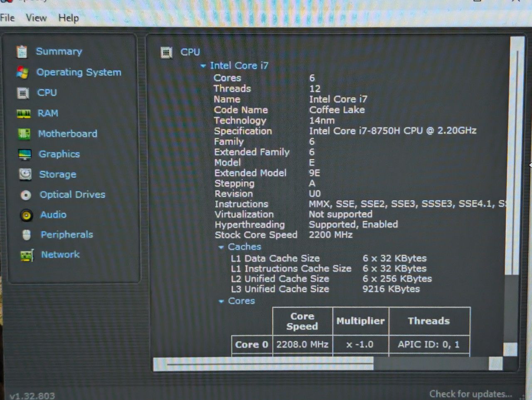
Task: Click the Coffee Lake code name value
Action: (x=337, y=110)
